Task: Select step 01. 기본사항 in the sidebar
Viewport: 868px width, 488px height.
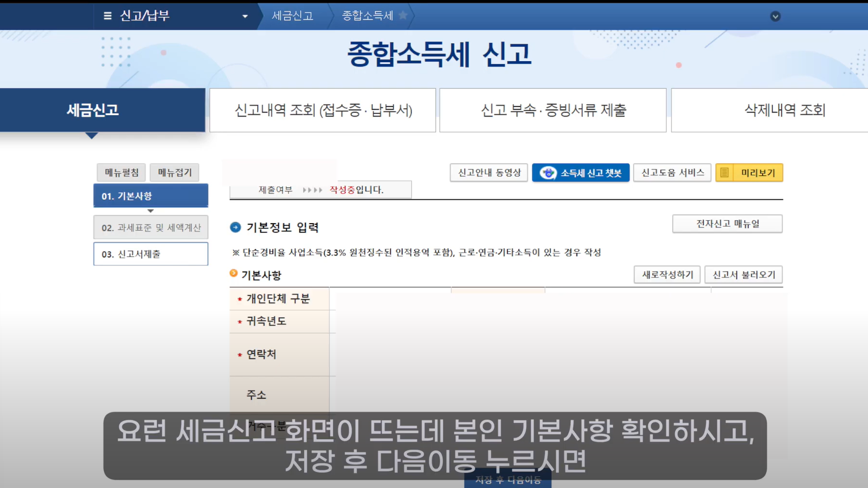Action: tap(151, 196)
